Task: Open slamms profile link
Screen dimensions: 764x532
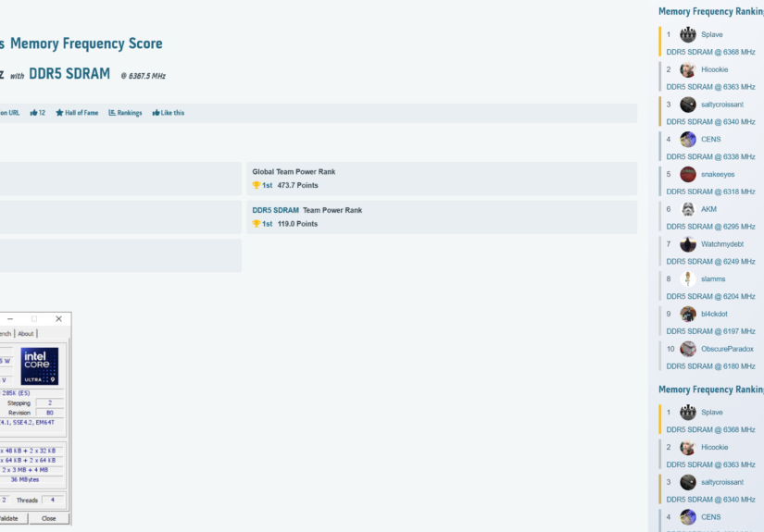Action: coord(713,279)
